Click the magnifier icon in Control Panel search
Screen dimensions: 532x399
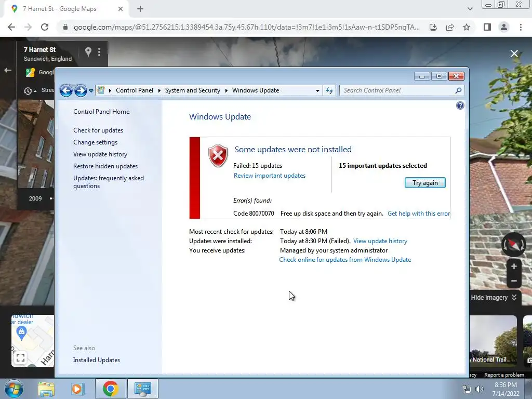[458, 90]
